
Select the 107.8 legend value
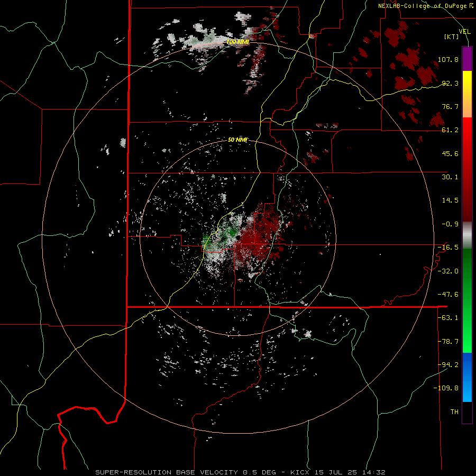click(448, 59)
